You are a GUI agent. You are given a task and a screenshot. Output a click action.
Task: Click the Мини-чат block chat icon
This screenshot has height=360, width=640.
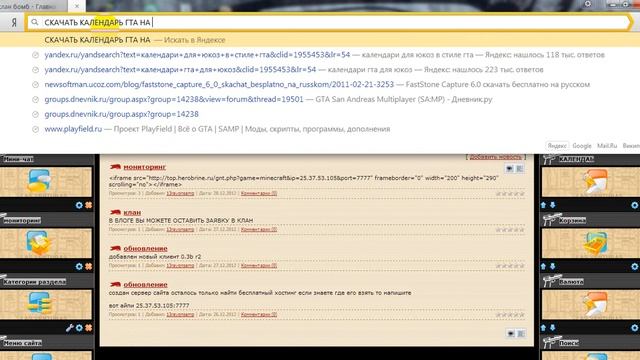pyautogui.click(x=39, y=181)
